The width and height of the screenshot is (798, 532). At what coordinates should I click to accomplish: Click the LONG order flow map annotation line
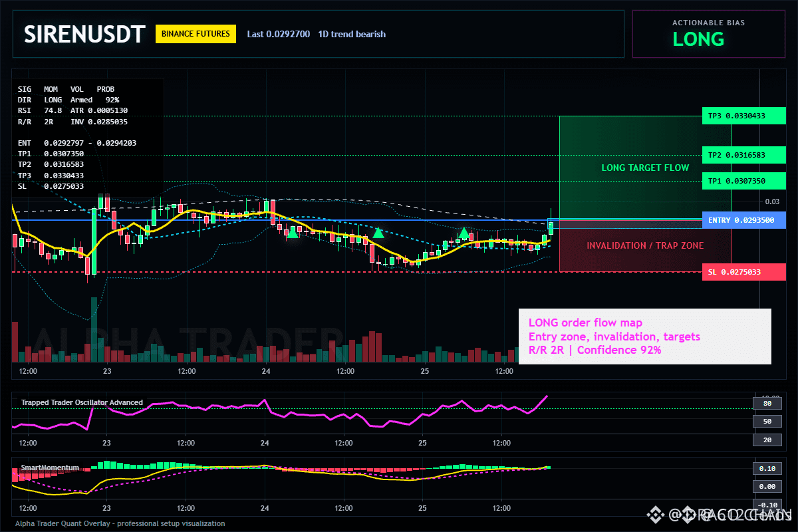[x=585, y=323]
